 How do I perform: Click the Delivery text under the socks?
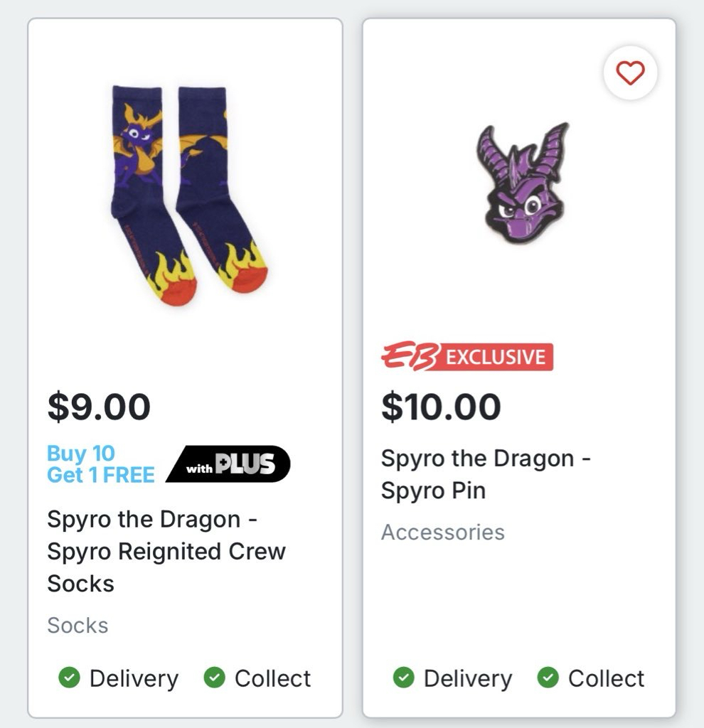[134, 679]
